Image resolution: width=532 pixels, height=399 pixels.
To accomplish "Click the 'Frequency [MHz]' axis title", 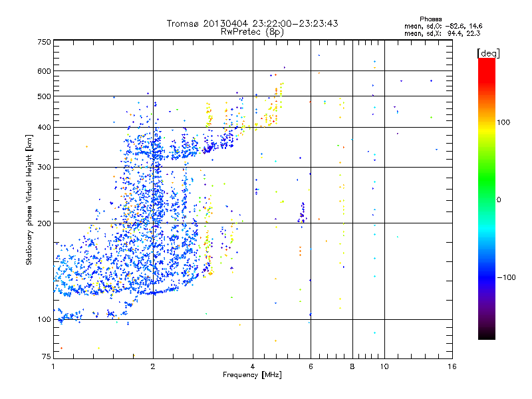I will pos(252,375).
